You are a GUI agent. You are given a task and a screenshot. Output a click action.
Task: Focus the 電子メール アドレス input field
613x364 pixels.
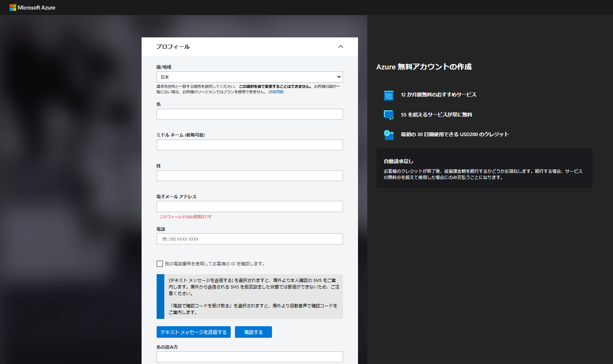tap(250, 206)
